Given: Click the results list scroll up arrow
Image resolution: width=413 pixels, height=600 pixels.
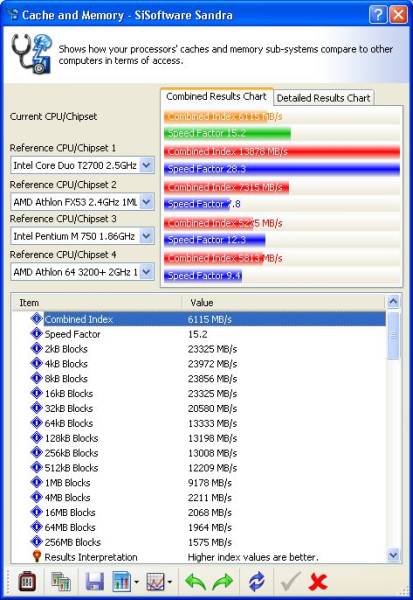Looking at the screenshot, I should click(x=393, y=302).
